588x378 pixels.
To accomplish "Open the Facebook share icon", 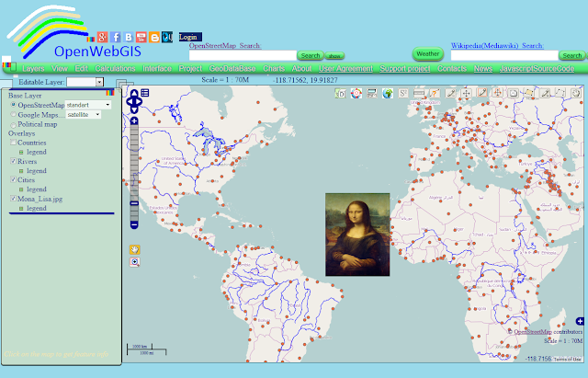I will [116, 37].
